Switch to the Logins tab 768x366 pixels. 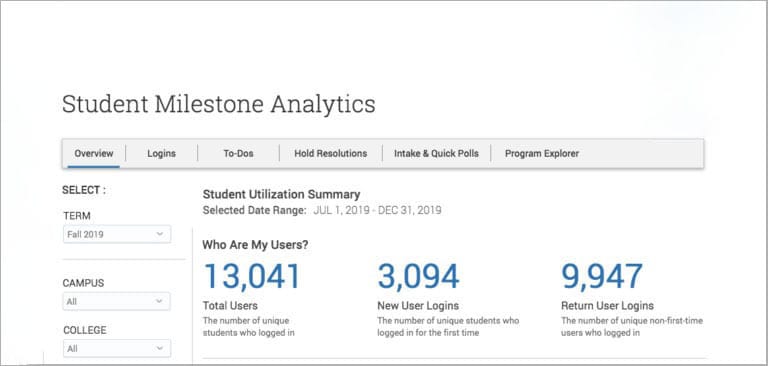[x=161, y=153]
